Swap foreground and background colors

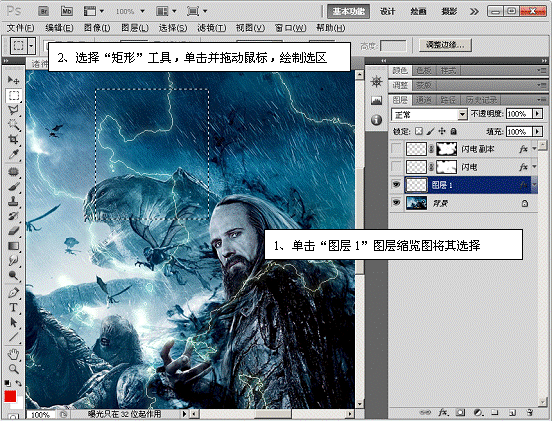[x=19, y=383]
